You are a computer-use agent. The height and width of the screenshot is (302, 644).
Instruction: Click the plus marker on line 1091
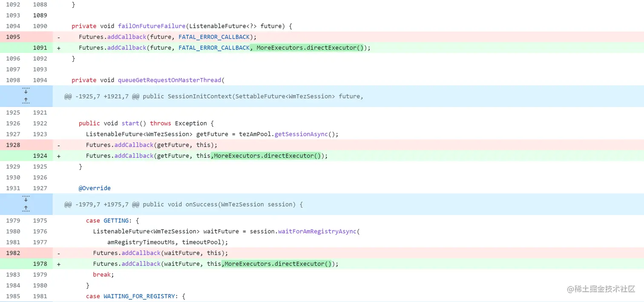(59, 48)
